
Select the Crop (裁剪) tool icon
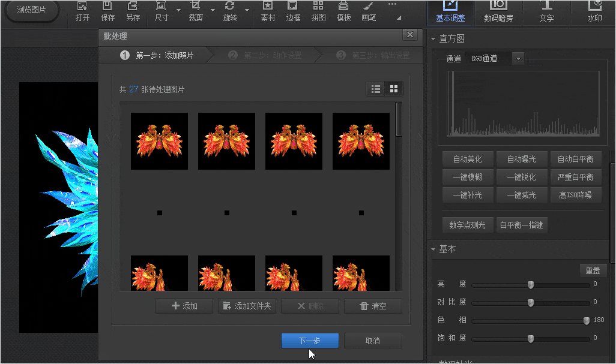tap(196, 11)
